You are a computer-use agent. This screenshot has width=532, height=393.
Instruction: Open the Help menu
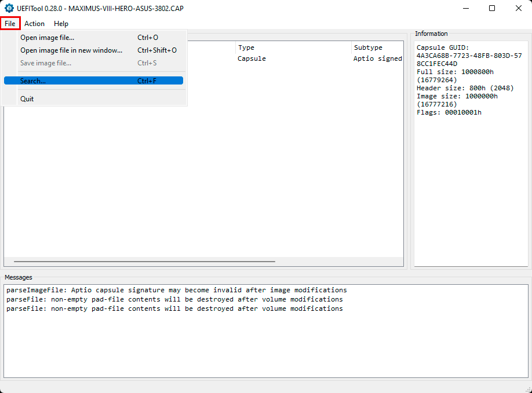click(61, 24)
